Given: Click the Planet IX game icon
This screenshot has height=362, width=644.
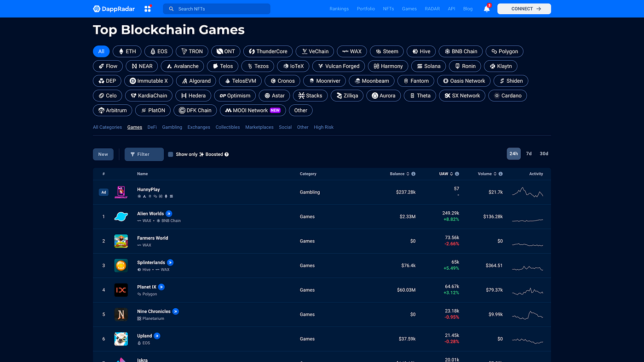Looking at the screenshot, I should 121,290.
